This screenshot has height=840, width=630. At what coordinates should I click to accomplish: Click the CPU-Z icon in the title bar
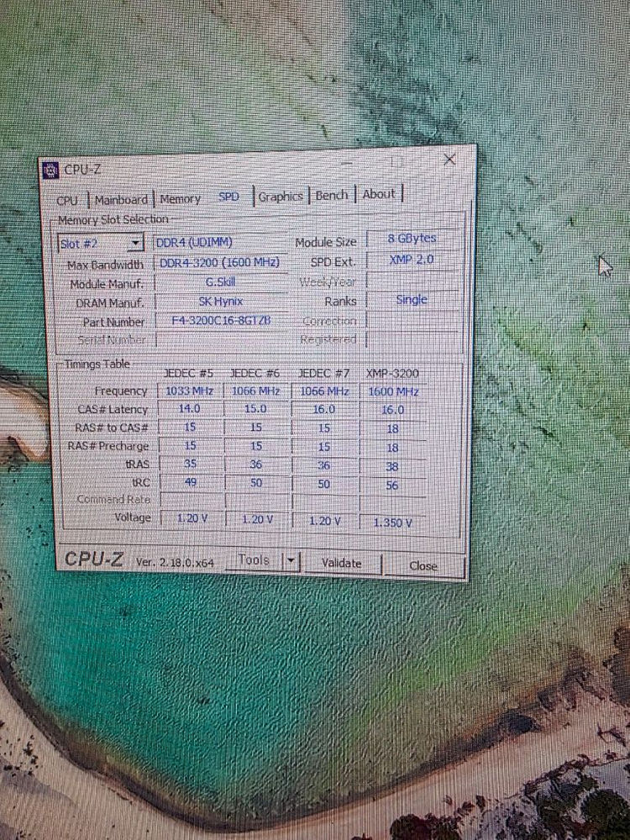[51, 171]
